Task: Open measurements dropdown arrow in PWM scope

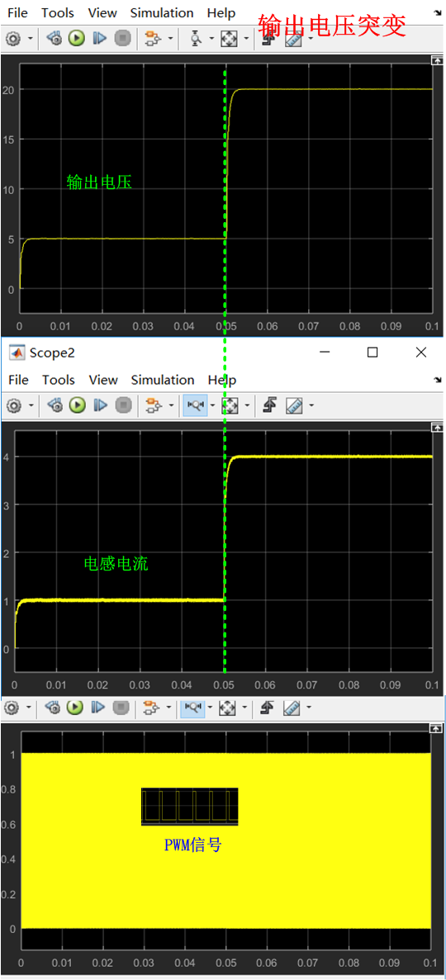Action: [x=311, y=708]
